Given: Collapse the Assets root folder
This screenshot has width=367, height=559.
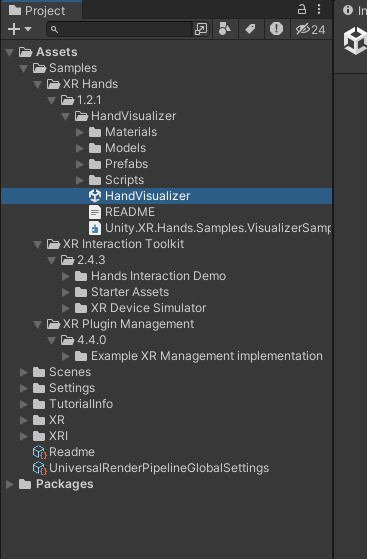Looking at the screenshot, I should [10, 53].
